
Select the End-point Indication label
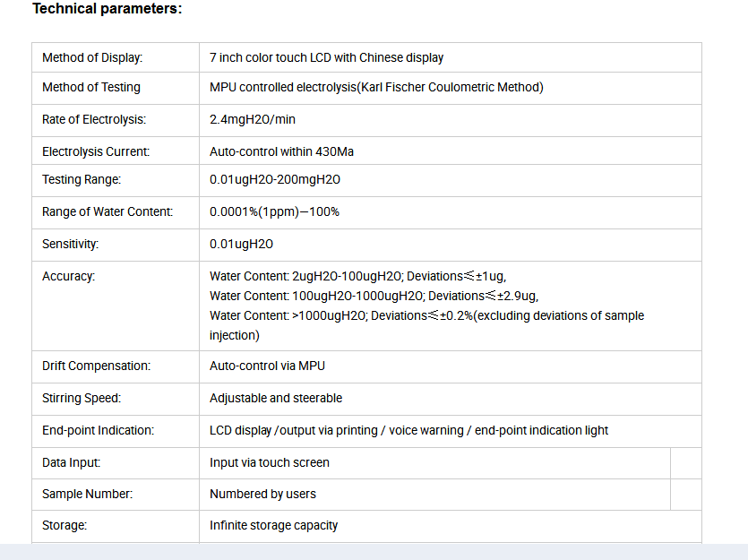click(x=98, y=430)
